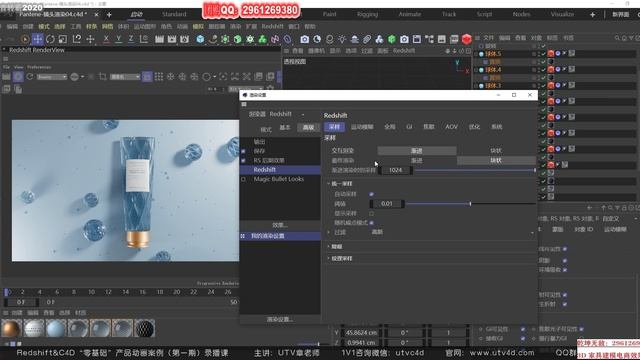Open the RenderView Preferences menu

coord(39,67)
